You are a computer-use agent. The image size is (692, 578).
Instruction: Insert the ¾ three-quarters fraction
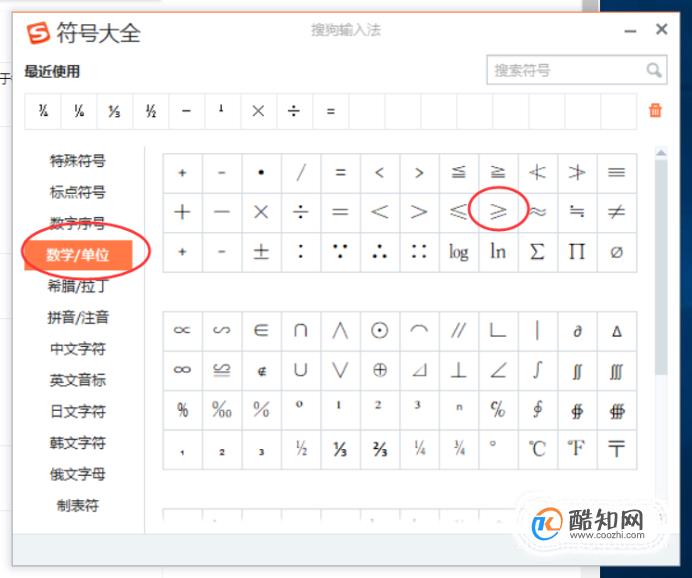(459, 450)
